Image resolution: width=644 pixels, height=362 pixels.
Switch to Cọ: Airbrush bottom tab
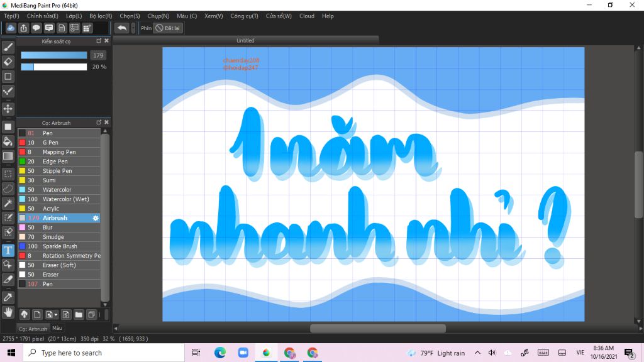pyautogui.click(x=33, y=328)
